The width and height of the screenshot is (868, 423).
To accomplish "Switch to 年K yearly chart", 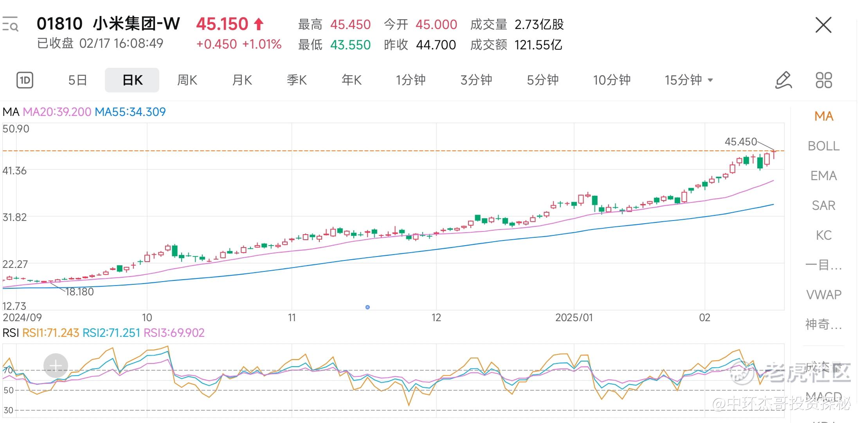I will click(351, 80).
